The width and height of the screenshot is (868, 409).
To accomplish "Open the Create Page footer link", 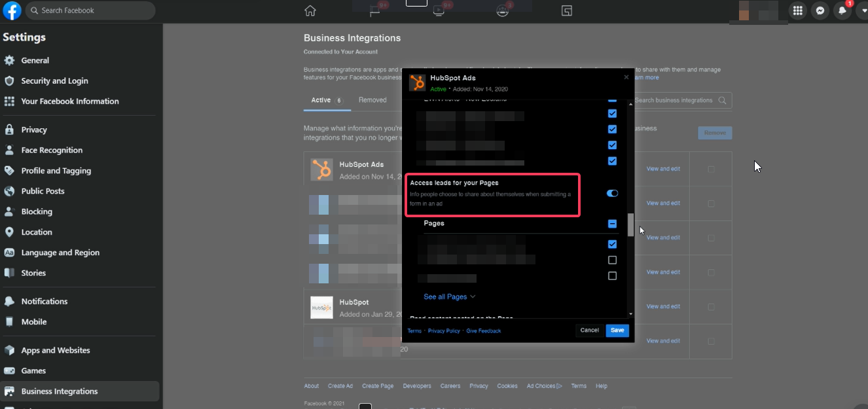I will pos(378,386).
